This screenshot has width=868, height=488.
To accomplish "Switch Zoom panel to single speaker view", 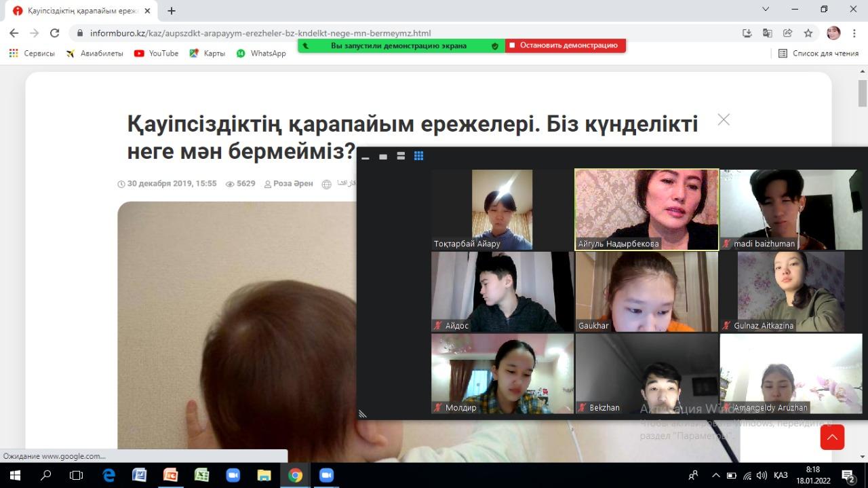I will [x=383, y=157].
